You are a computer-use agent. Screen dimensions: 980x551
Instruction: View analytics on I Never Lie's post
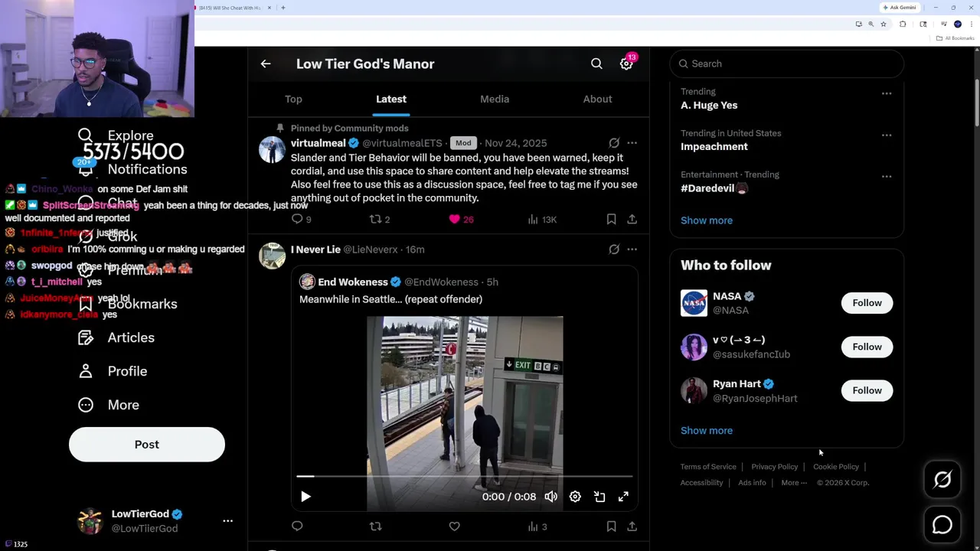537,527
